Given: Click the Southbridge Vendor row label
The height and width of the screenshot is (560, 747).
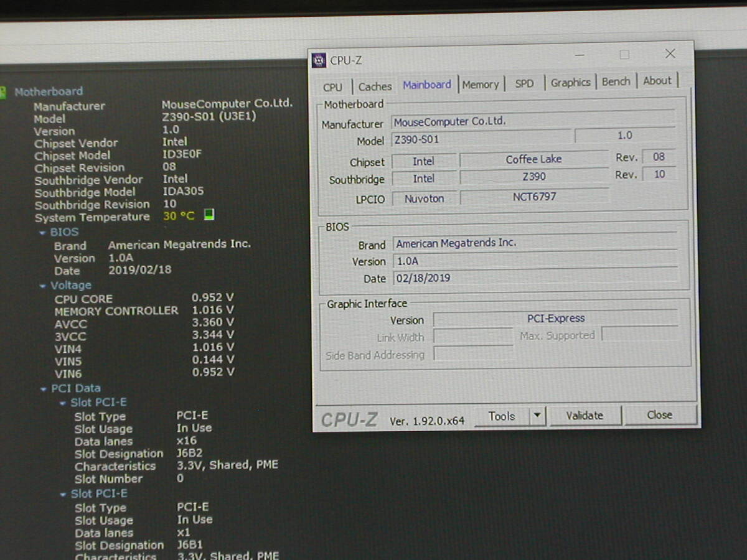Looking at the screenshot, I should 88,180.
